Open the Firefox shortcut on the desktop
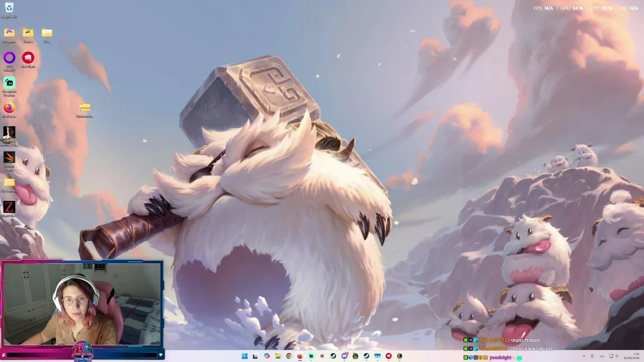Screen dimensions: 644x362 click(9, 110)
